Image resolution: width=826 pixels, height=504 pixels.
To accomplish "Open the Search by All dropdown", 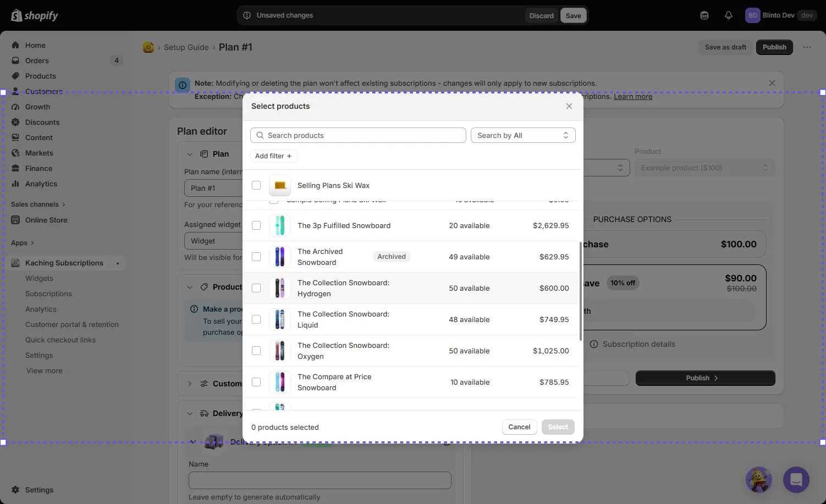I will click(x=523, y=135).
